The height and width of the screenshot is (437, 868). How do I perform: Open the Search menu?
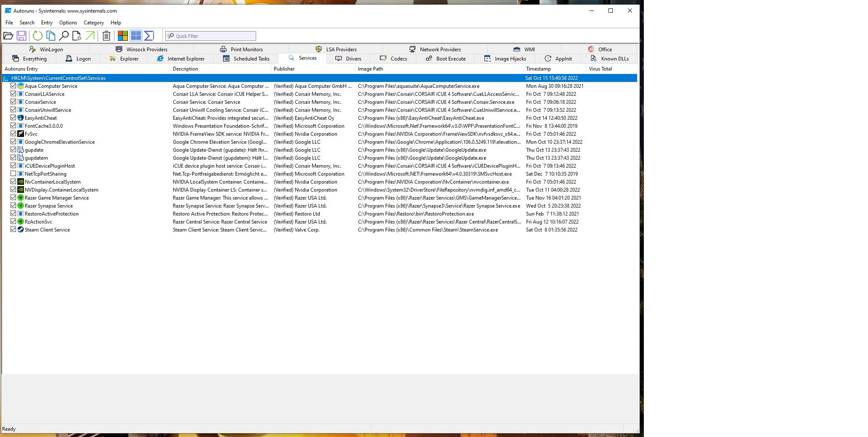(27, 23)
